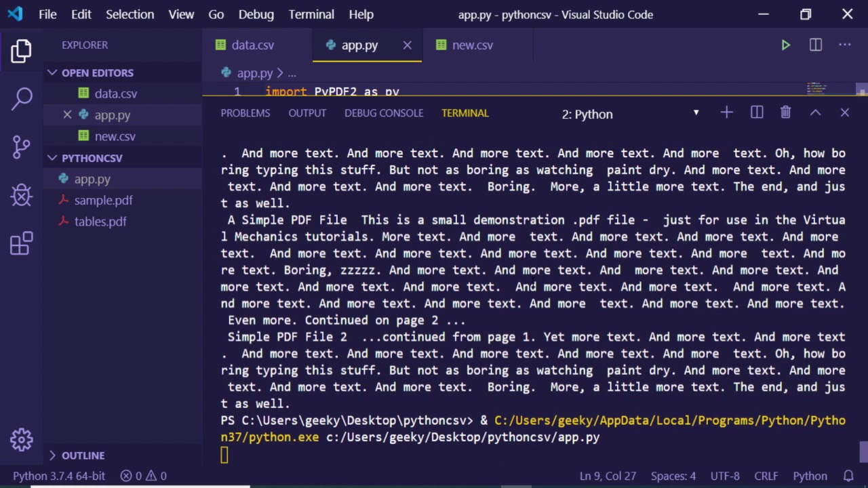
Task: Open the Terminal menu
Action: click(x=311, y=14)
